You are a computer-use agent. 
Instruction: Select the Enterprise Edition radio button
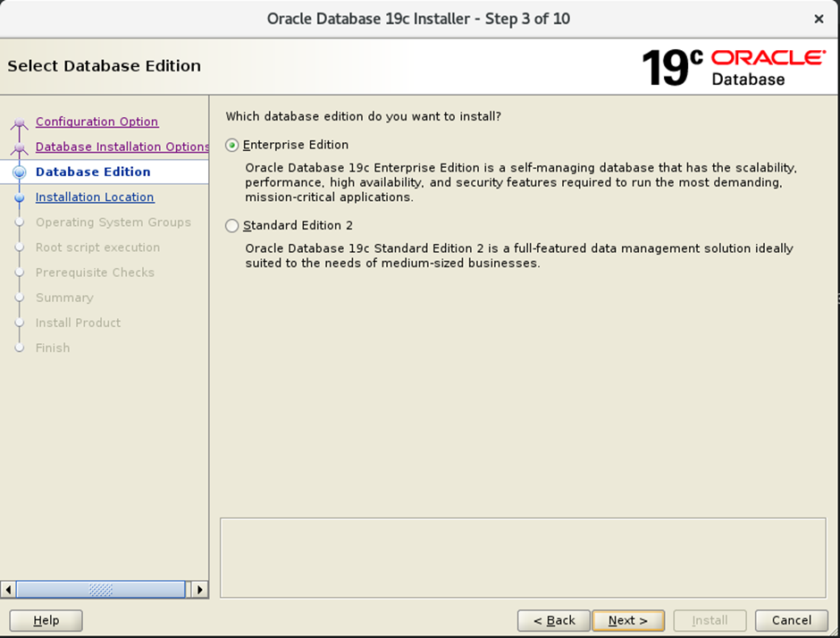click(231, 145)
